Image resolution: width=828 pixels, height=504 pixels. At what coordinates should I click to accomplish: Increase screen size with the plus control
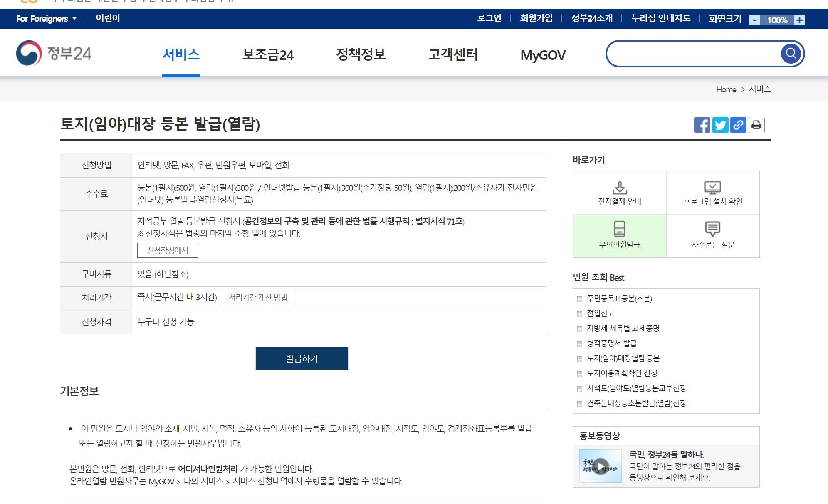pos(799,19)
